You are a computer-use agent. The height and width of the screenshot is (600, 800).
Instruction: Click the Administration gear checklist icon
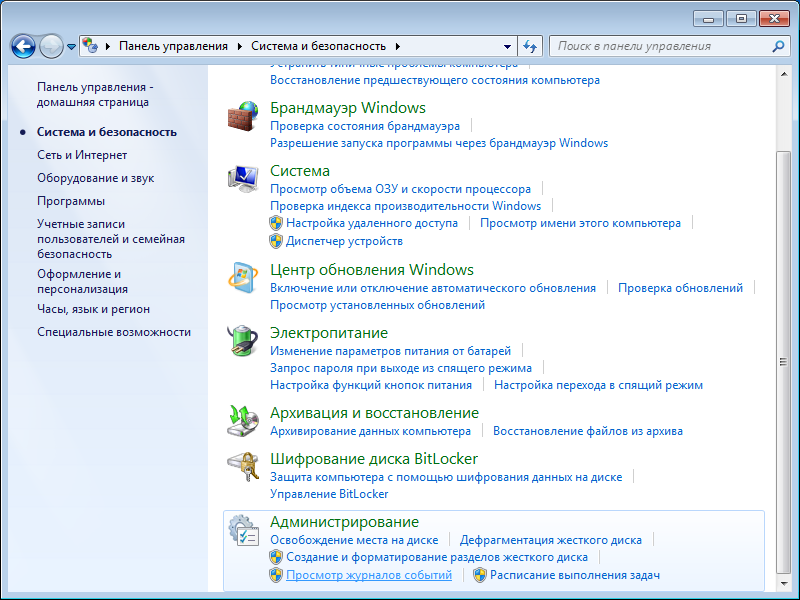point(243,530)
